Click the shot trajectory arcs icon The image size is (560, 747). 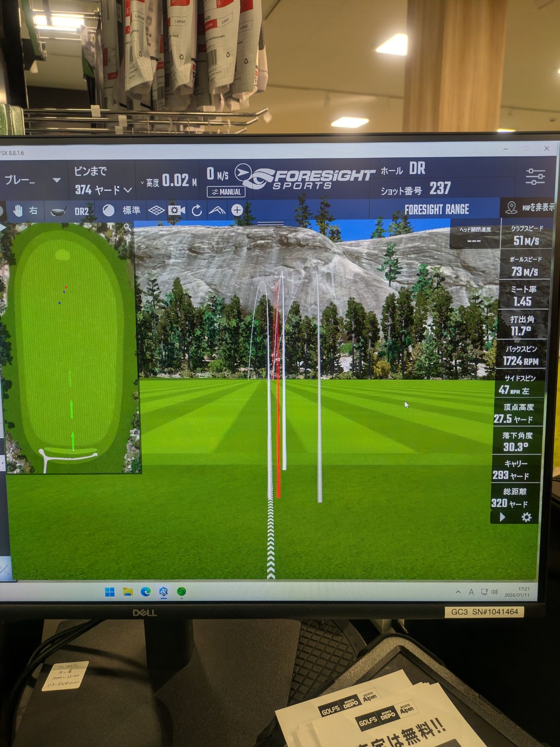(x=217, y=210)
